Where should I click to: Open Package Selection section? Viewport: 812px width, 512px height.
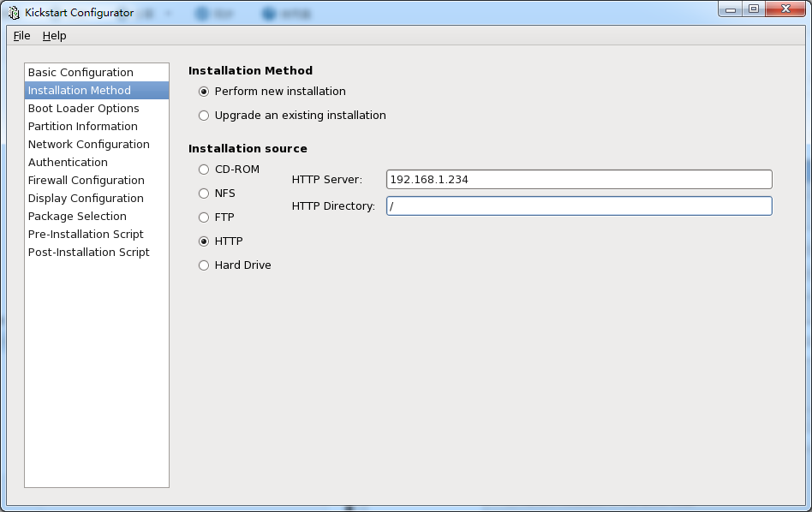click(96, 217)
